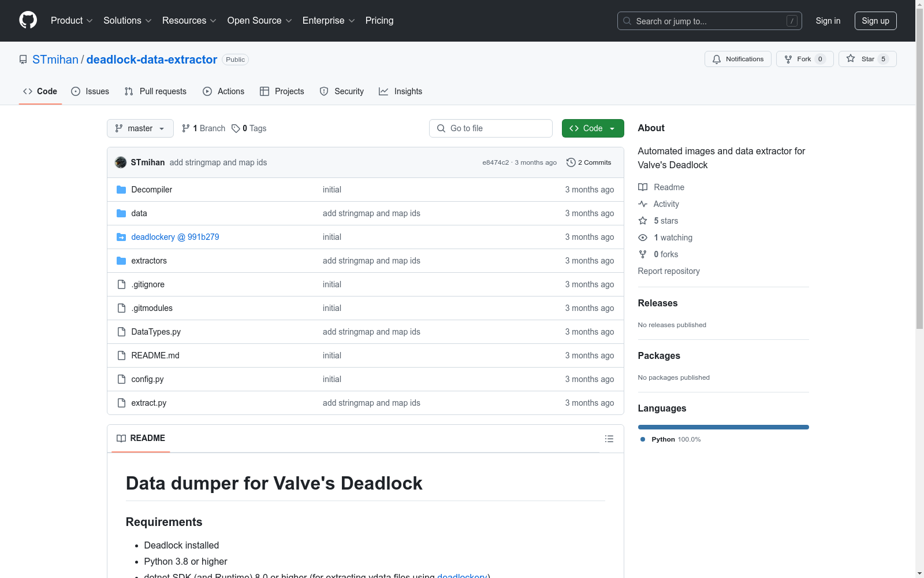The image size is (924, 578).
Task: Click the config.py file icon
Action: tap(121, 379)
